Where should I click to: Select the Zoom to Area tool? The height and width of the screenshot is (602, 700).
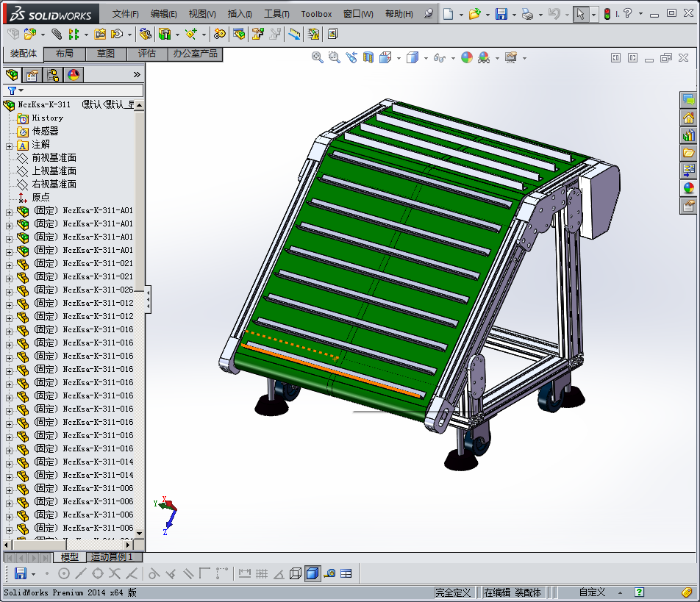(x=334, y=57)
